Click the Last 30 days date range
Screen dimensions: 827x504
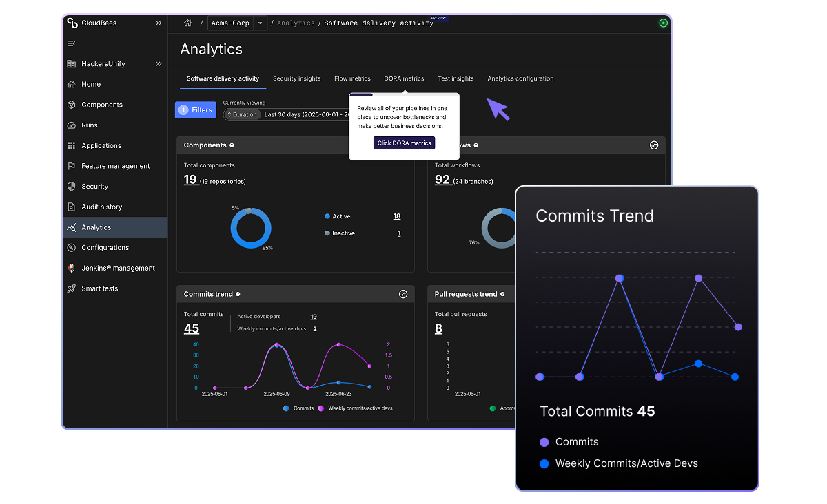[x=307, y=114]
